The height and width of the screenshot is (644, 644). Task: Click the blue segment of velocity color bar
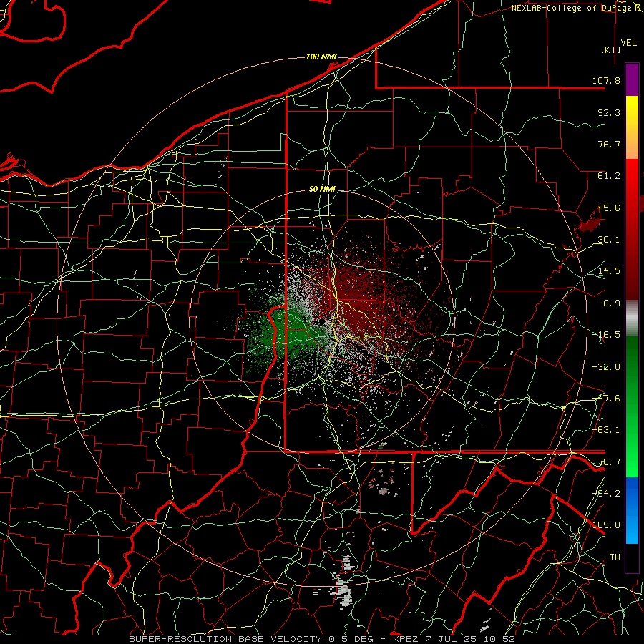pyautogui.click(x=632, y=510)
